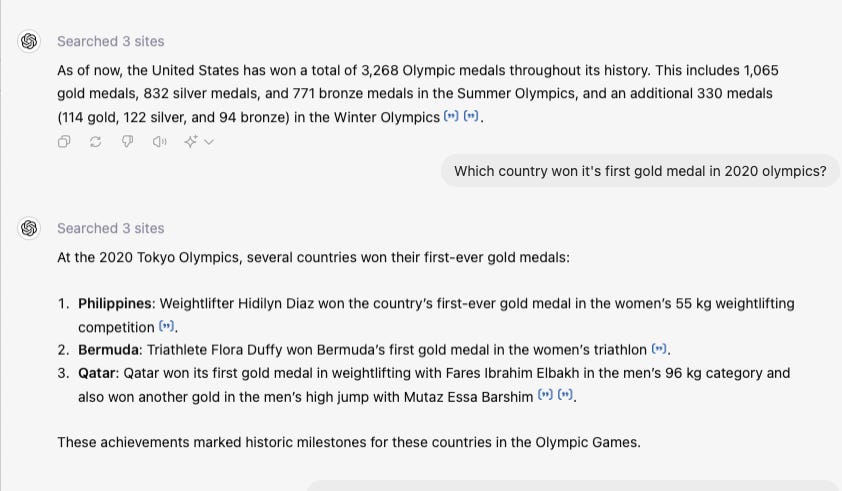Screen dimensions: 842x491
Task: Click the sparkle model switch icon
Action: pos(191,141)
